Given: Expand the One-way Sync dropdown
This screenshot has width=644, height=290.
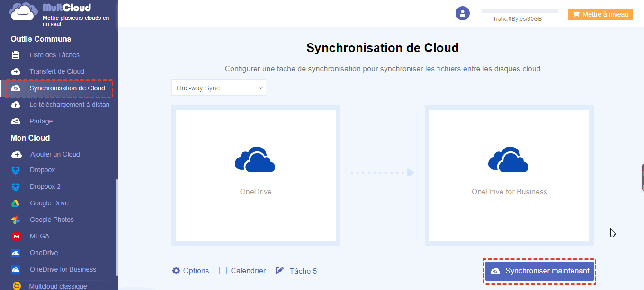Looking at the screenshot, I should tap(219, 88).
